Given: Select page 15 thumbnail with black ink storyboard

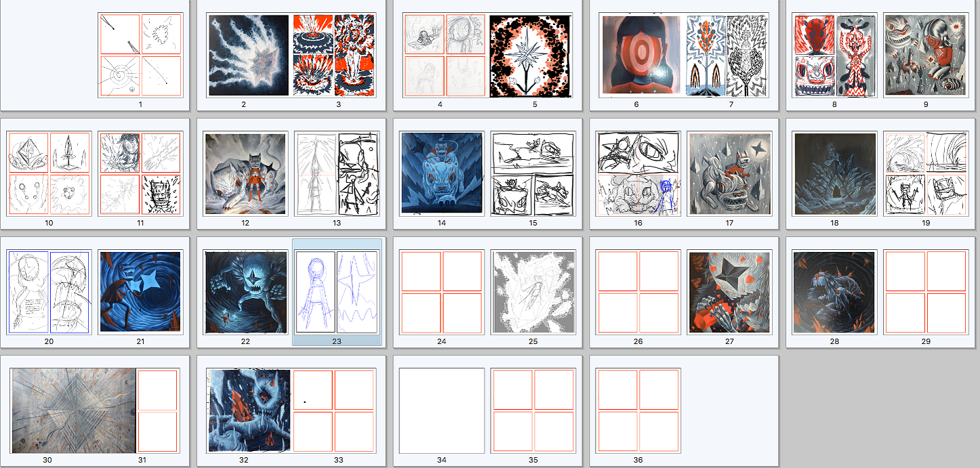Looking at the screenshot, I should (x=533, y=174).
